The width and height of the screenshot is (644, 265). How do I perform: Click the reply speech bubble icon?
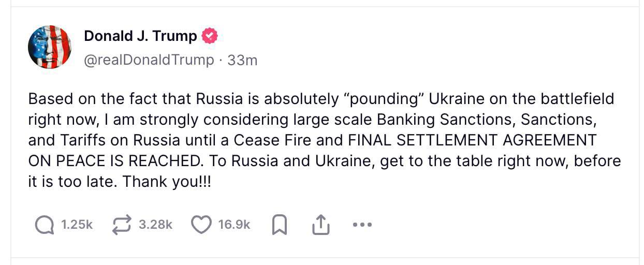(45, 225)
